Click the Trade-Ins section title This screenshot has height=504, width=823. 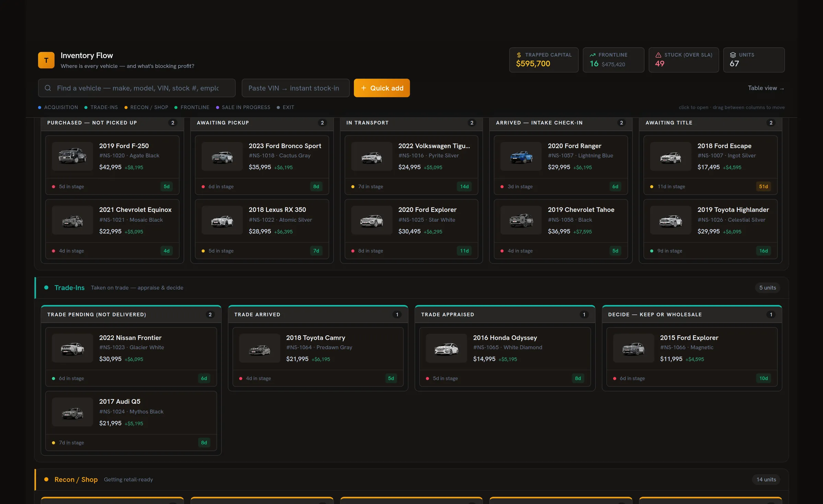coord(69,288)
